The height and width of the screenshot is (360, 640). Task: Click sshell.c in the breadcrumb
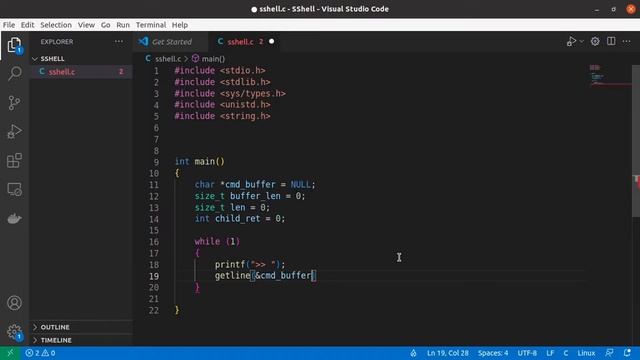[167, 59]
